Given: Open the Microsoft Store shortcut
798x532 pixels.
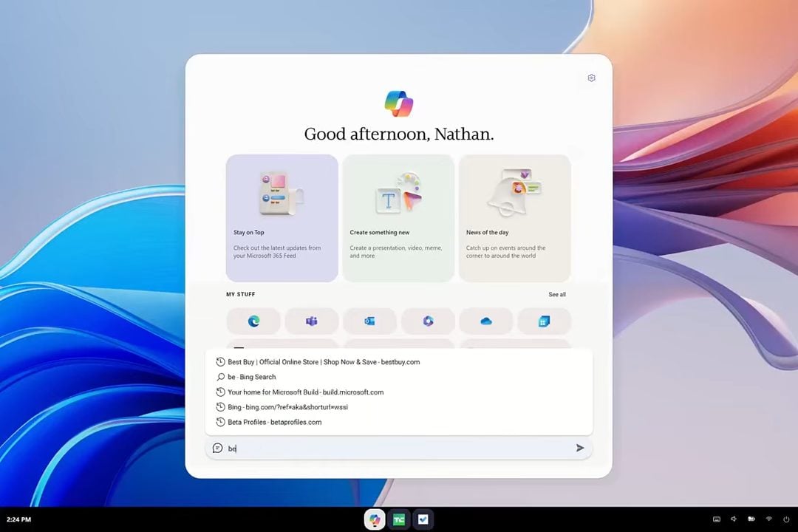Looking at the screenshot, I should click(544, 321).
